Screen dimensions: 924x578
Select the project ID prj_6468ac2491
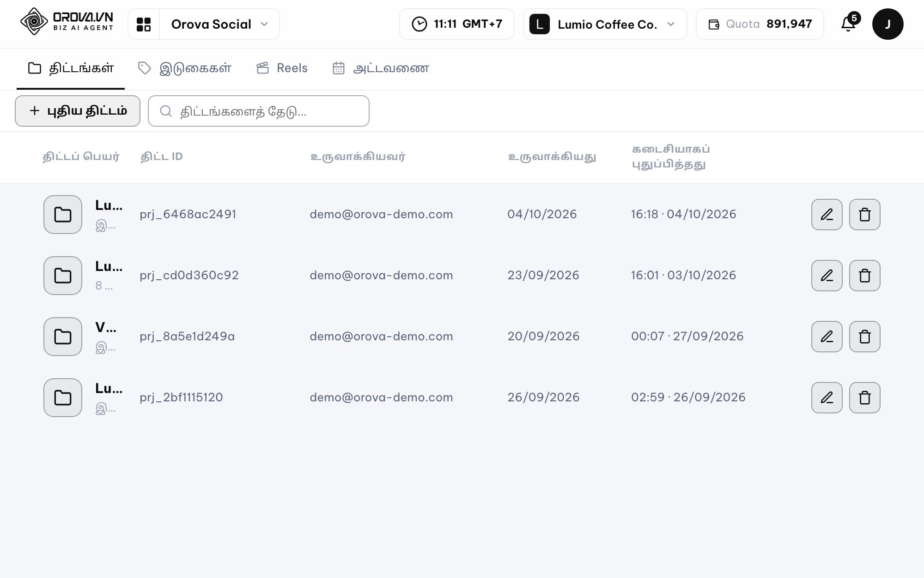coord(188,214)
